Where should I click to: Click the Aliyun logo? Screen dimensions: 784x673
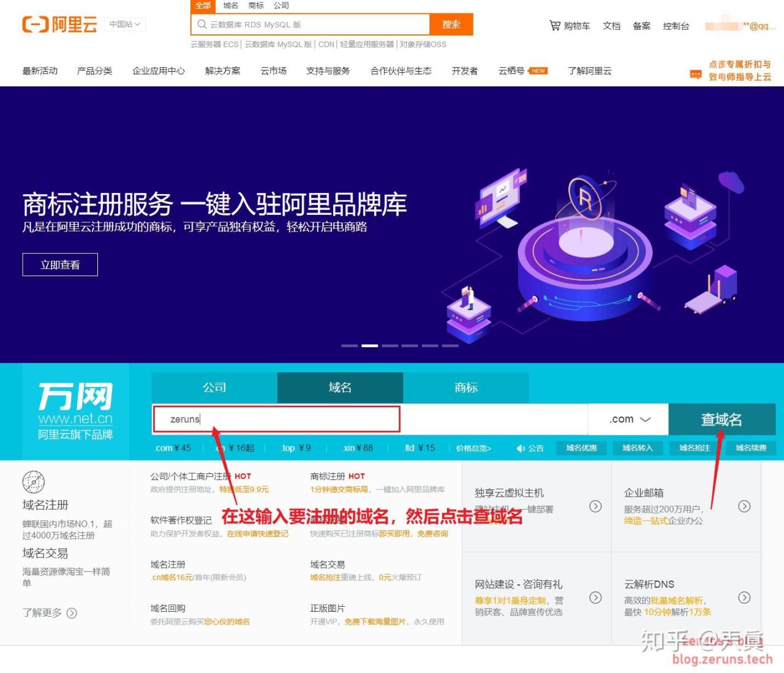pyautogui.click(x=60, y=24)
